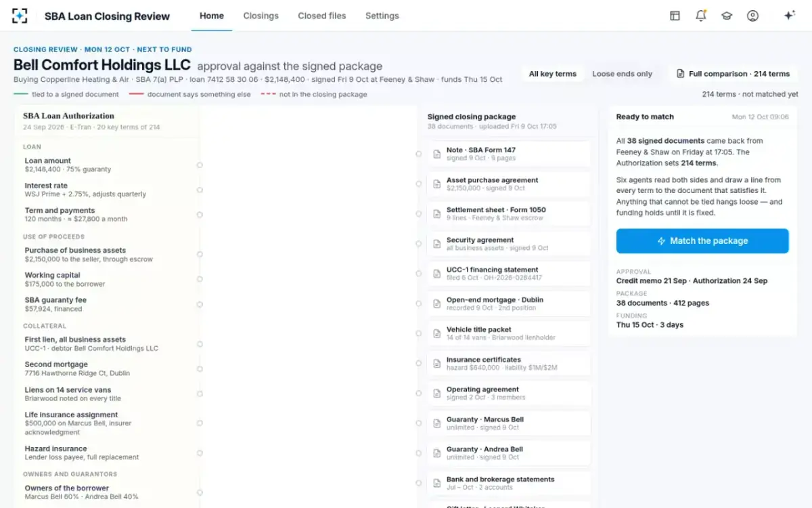812x508 pixels.
Task: Click the document icon beside Vehicle title packet
Action: coord(437,334)
